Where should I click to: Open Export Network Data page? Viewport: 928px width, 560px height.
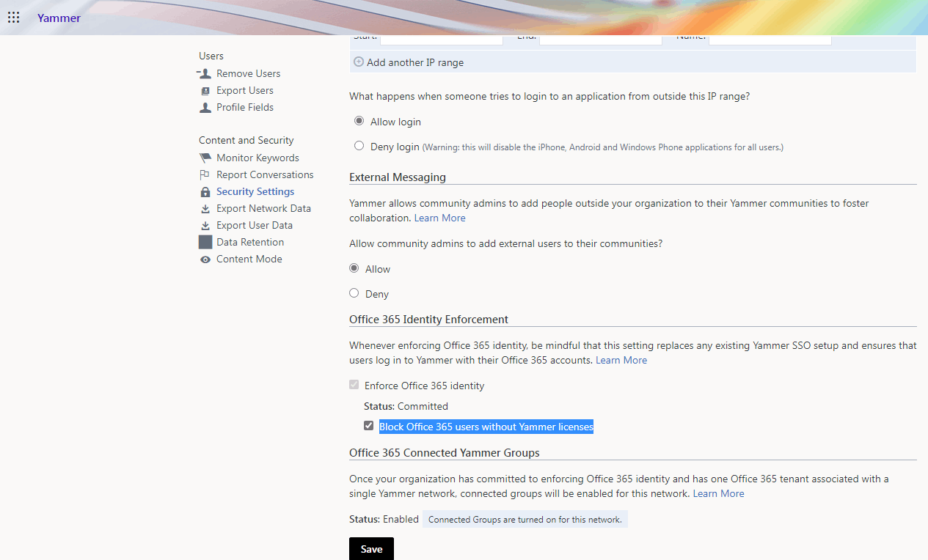[x=263, y=208]
